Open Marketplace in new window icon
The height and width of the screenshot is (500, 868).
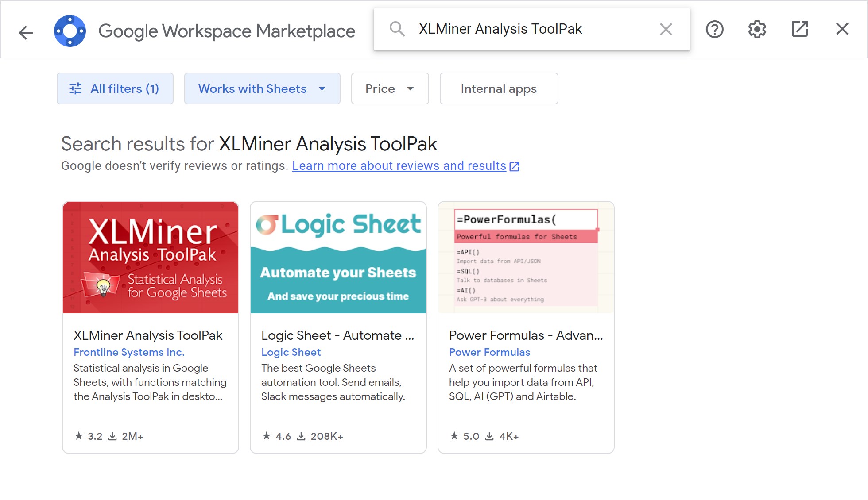(799, 29)
